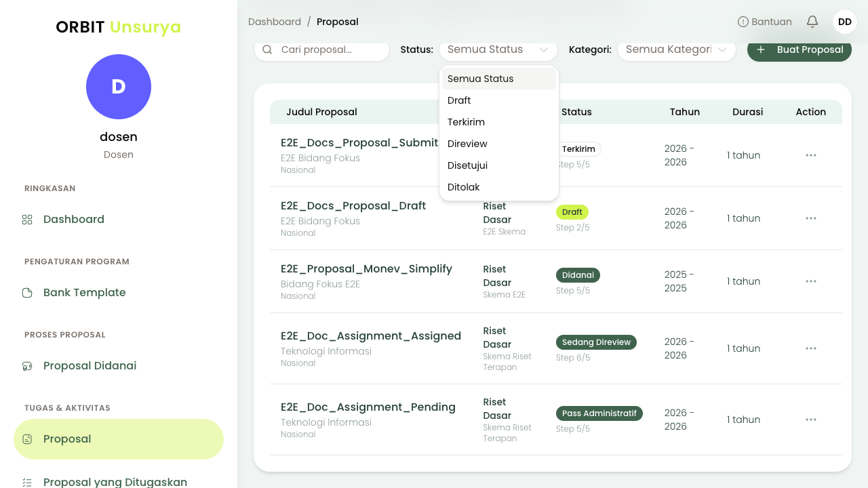Open action menu for E2E_Proposal_Monev_Simplify row

[x=811, y=281]
